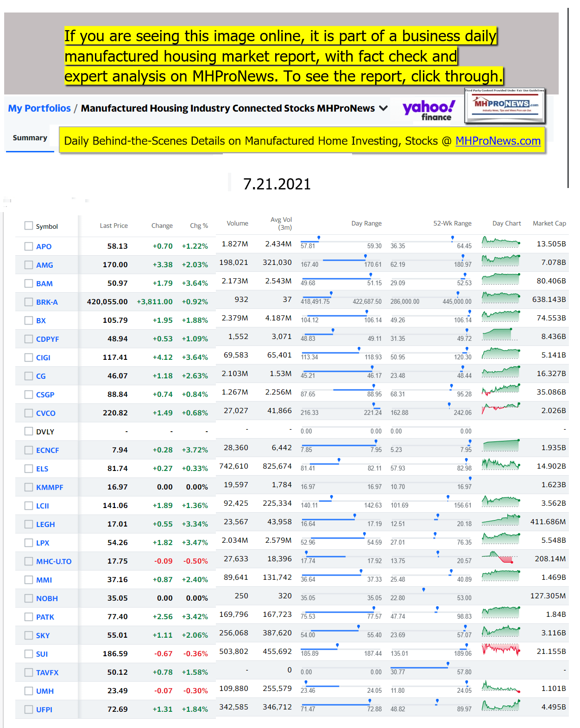This screenshot has height=728, width=580.
Task: Click the MHProNews logo badge
Action: [x=505, y=106]
